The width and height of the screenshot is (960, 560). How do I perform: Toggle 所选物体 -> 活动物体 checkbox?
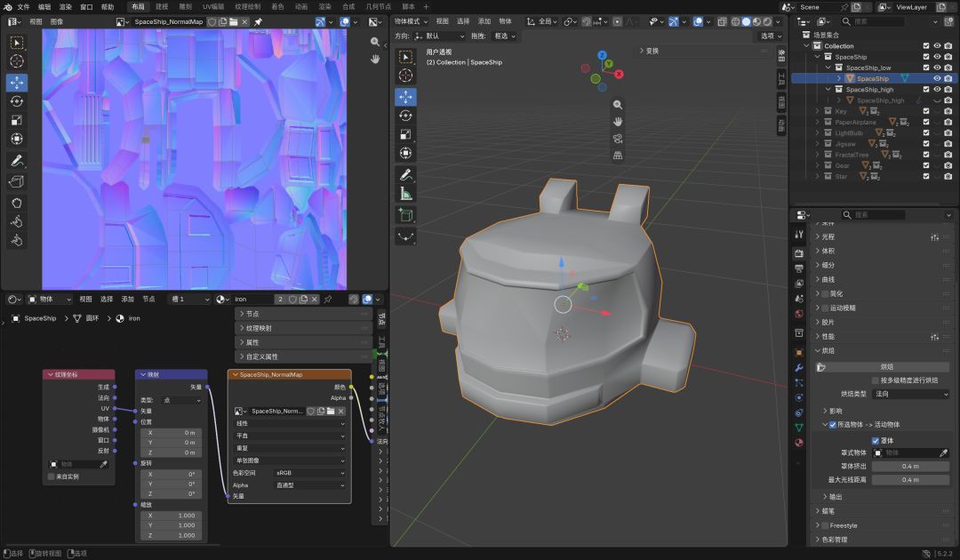833,425
